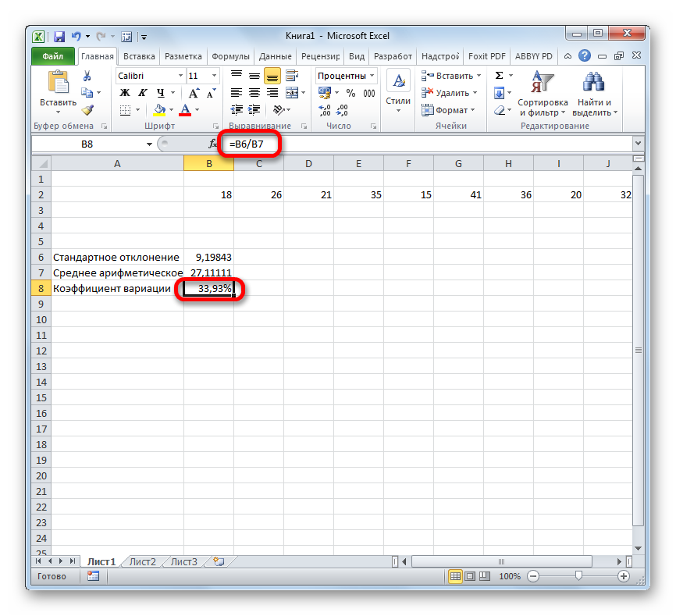Click the zoom in plus button
This screenshot has height=616, width=676.
(x=624, y=576)
